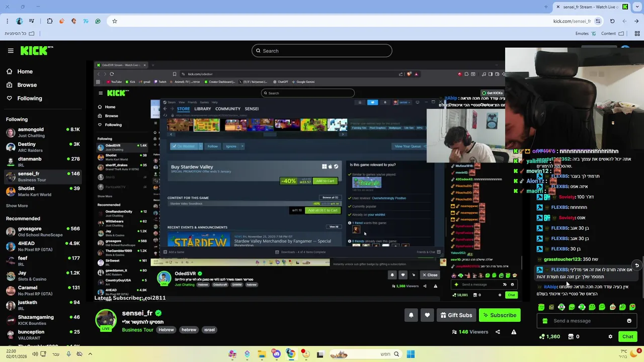Bookmark this page with the star icon

pos(115,21)
